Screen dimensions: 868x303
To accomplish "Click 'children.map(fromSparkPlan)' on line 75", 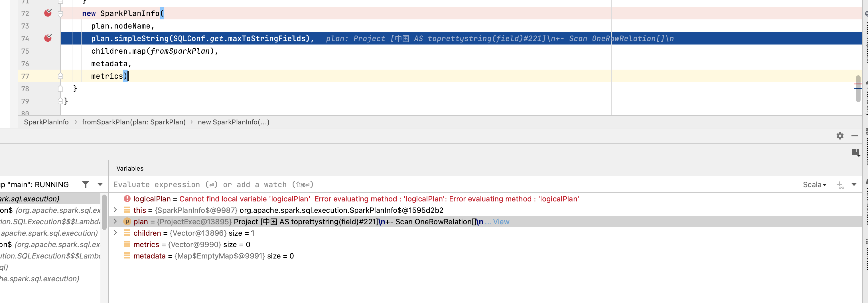I will [155, 51].
